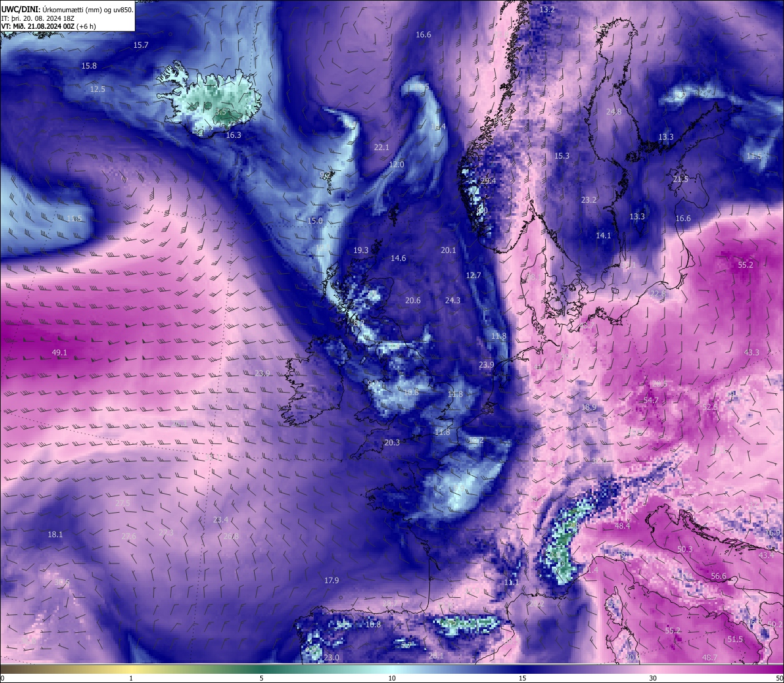Click the 22.8 value near Baltic coast
This screenshot has height=683, width=784.
658,294
